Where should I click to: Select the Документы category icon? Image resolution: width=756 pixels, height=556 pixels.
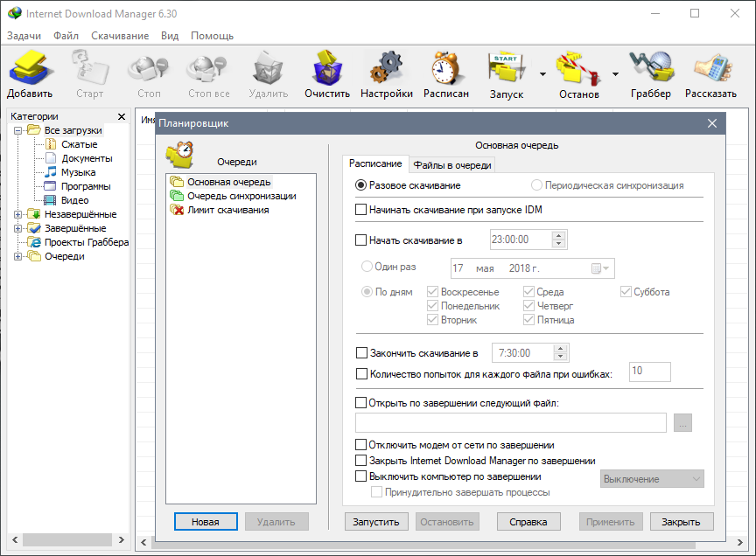(51, 158)
